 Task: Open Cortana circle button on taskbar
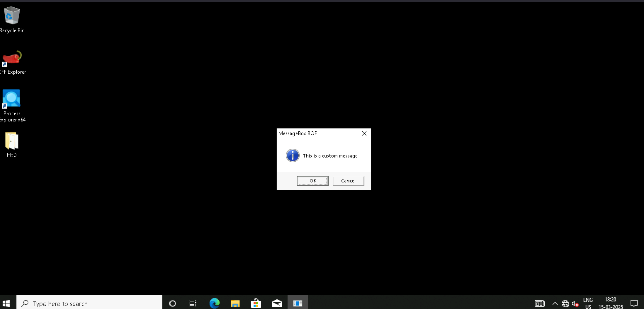point(173,303)
